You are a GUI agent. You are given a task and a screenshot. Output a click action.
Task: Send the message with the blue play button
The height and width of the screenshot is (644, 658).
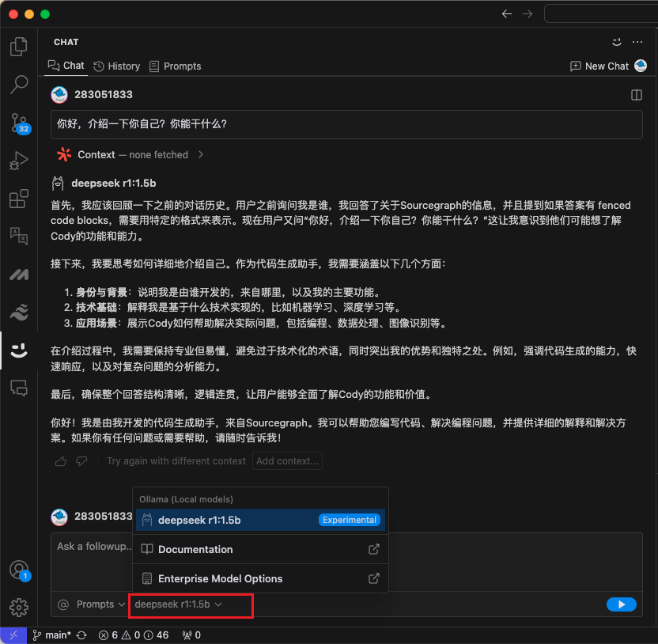[621, 604]
